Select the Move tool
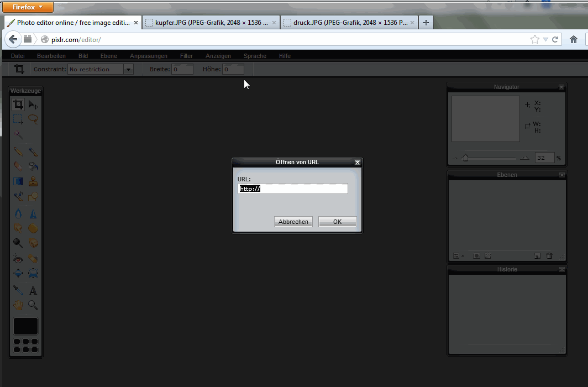588x387 pixels. click(33, 104)
